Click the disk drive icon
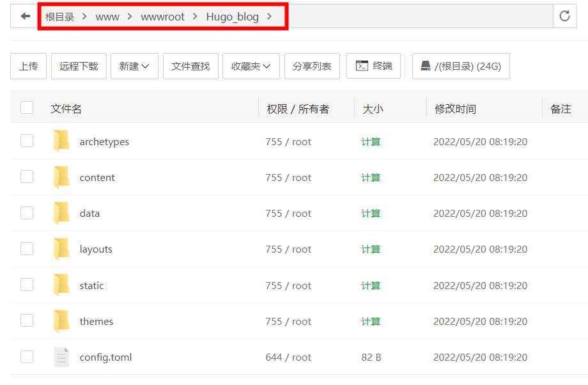588x385 pixels. 426,66
